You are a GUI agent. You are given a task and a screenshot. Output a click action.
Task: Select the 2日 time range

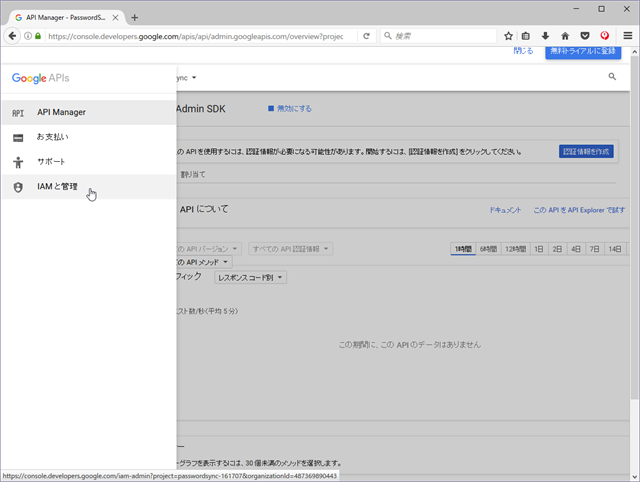tap(557, 249)
